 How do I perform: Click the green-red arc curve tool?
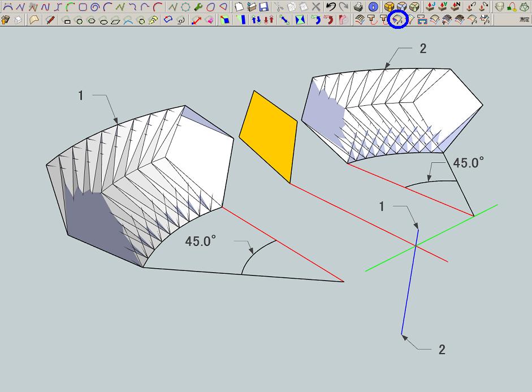[70, 6]
